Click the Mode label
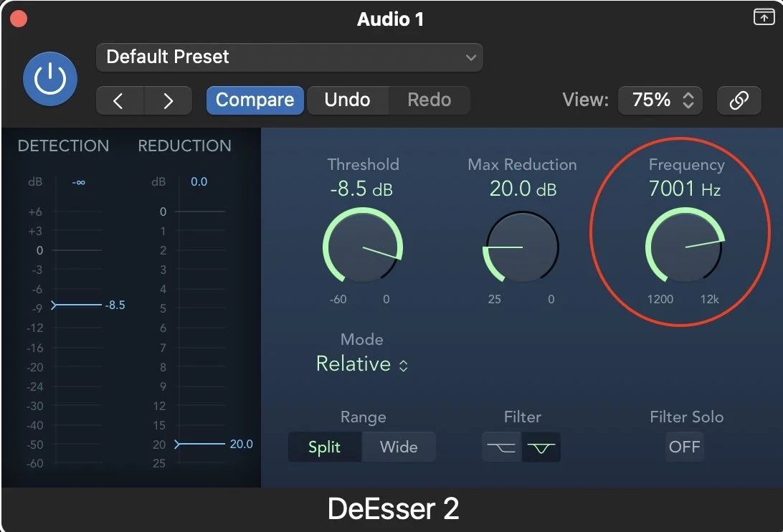This screenshot has height=532, width=783. pos(362,340)
